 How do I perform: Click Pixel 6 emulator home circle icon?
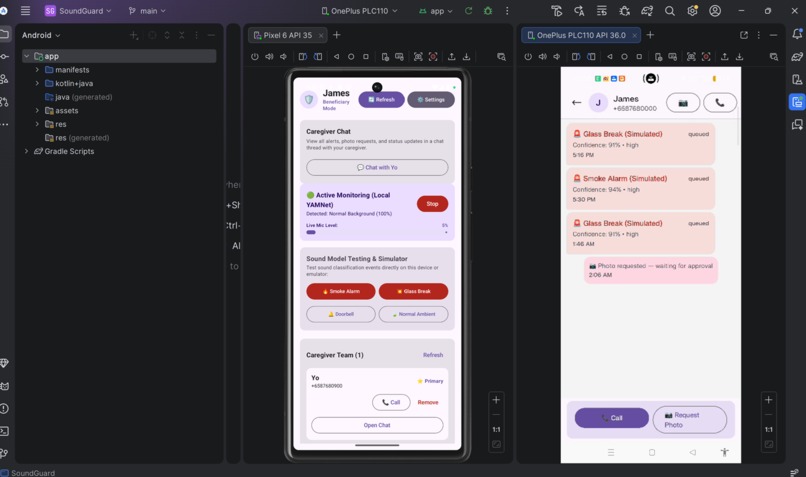coord(351,57)
